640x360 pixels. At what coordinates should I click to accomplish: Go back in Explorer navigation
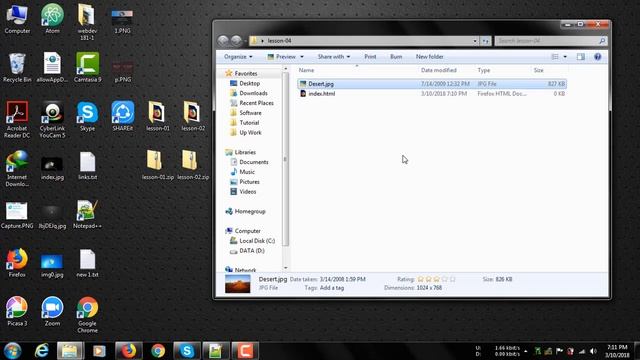(x=223, y=41)
